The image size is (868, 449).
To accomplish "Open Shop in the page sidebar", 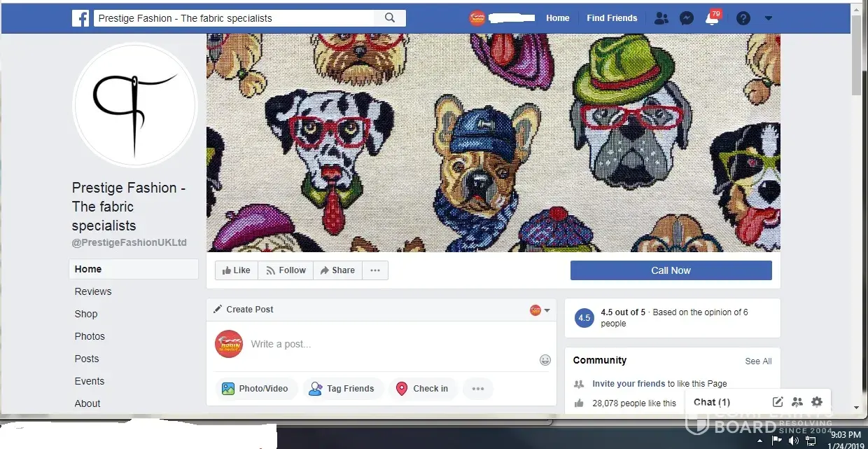I will (x=86, y=314).
